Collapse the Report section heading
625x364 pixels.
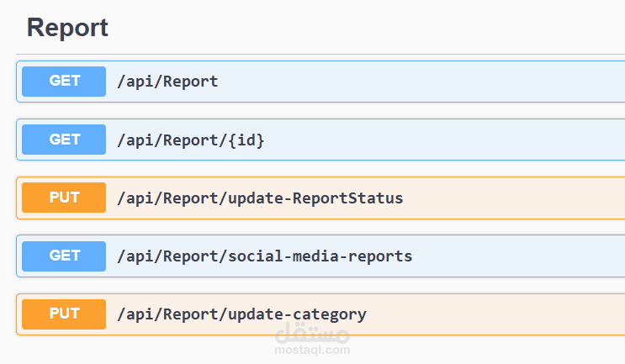[67, 28]
